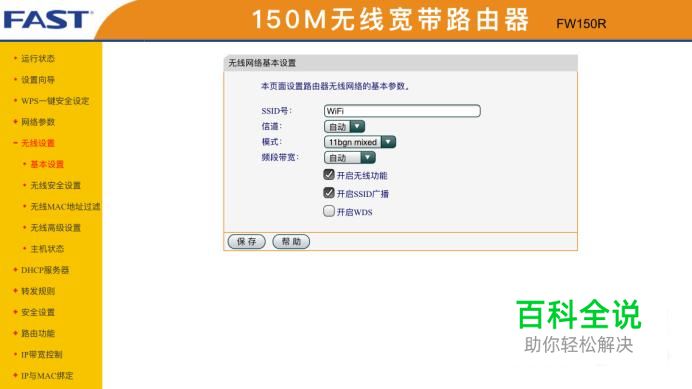692x389 pixels.
Task: Open the 模式 11bgn mixed dropdown
Action: [x=360, y=142]
